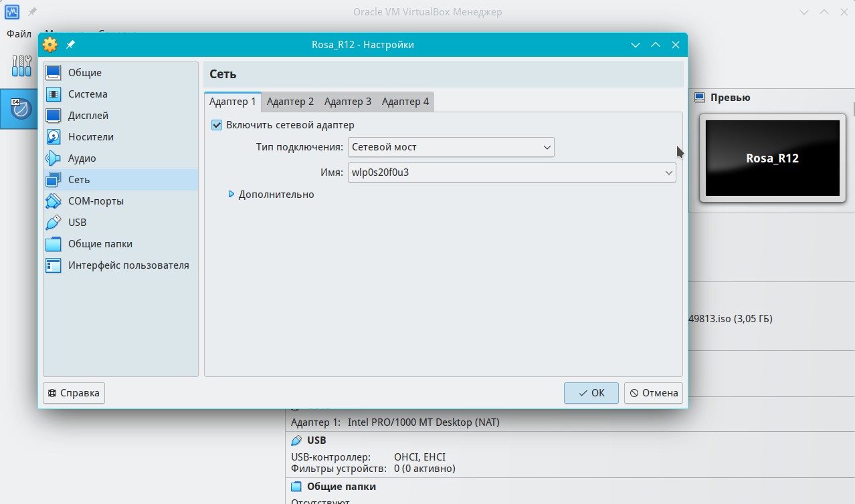855x504 pixels.
Task: Switch to Адаптер 1 tab
Action: coord(233,102)
